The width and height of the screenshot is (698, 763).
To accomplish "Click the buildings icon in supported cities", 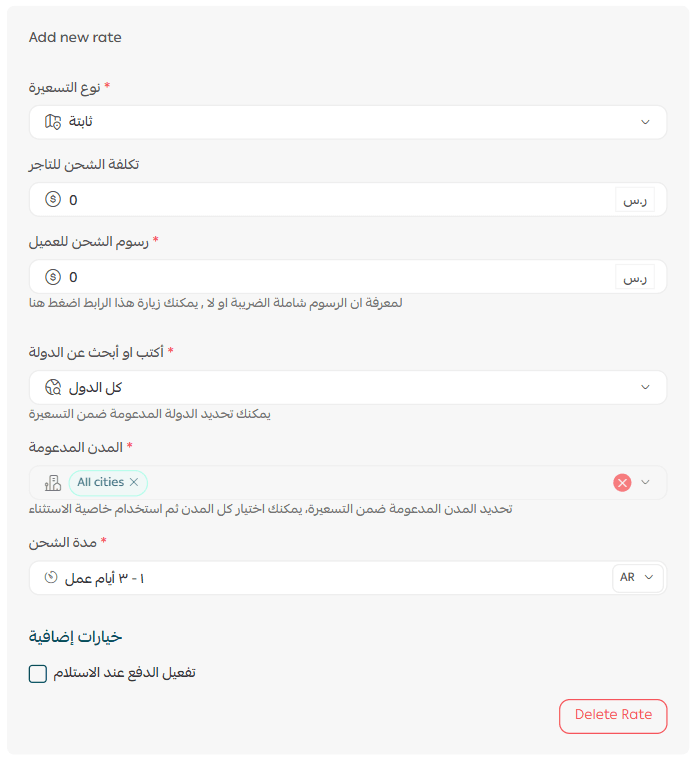I will pos(53,483).
